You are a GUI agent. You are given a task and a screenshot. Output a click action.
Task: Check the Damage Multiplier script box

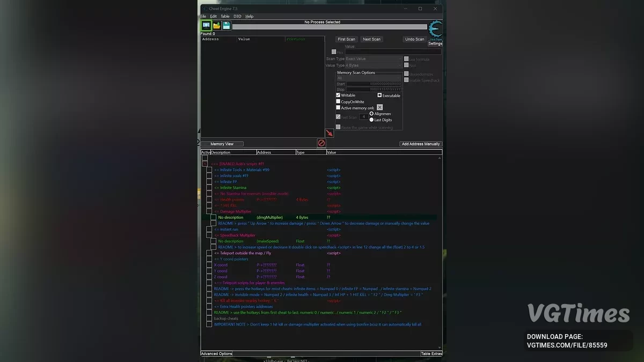point(209,211)
